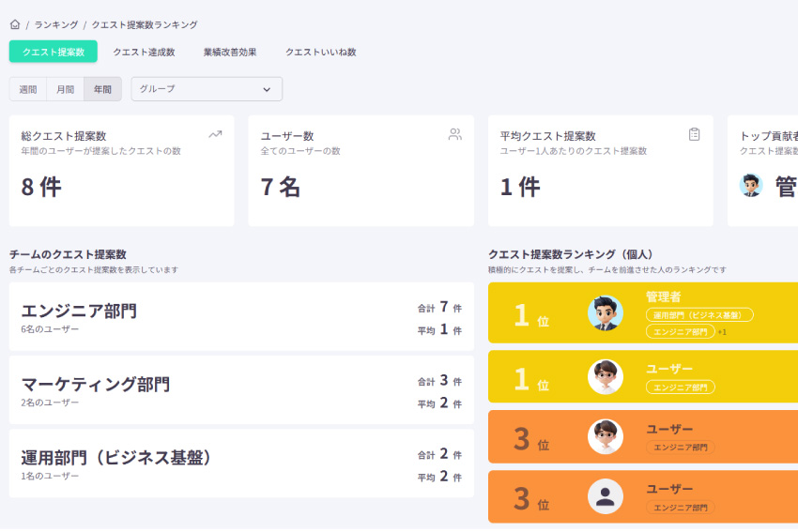Image resolution: width=798 pixels, height=532 pixels.
Task: Click avatar of second 1位 ユーザー
Action: (606, 377)
